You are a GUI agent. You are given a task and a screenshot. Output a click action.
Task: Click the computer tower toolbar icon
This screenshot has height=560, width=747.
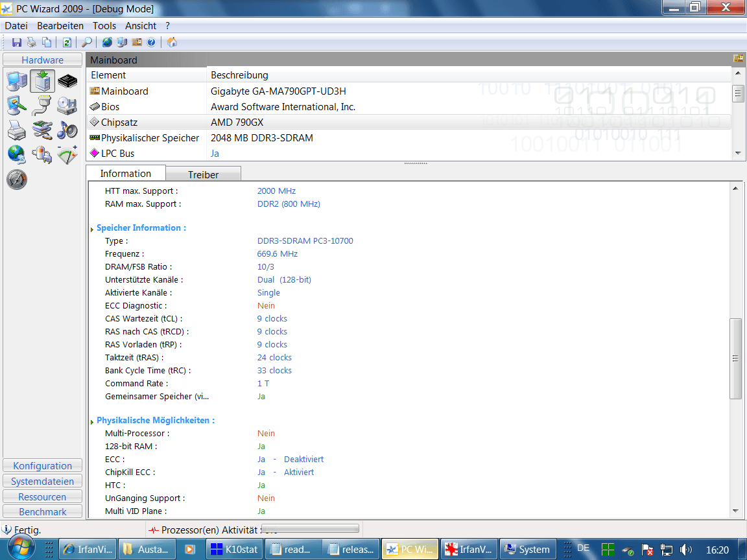pos(122,42)
